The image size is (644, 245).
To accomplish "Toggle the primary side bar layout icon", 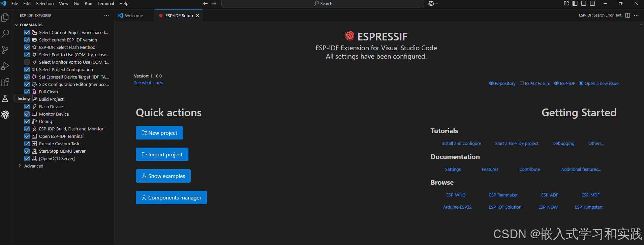I will tap(575, 3).
